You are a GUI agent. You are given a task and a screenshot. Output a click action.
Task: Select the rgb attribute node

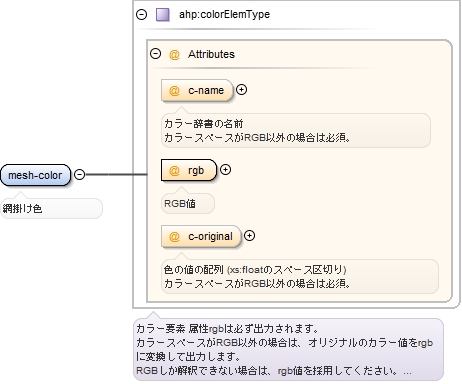coord(189,170)
